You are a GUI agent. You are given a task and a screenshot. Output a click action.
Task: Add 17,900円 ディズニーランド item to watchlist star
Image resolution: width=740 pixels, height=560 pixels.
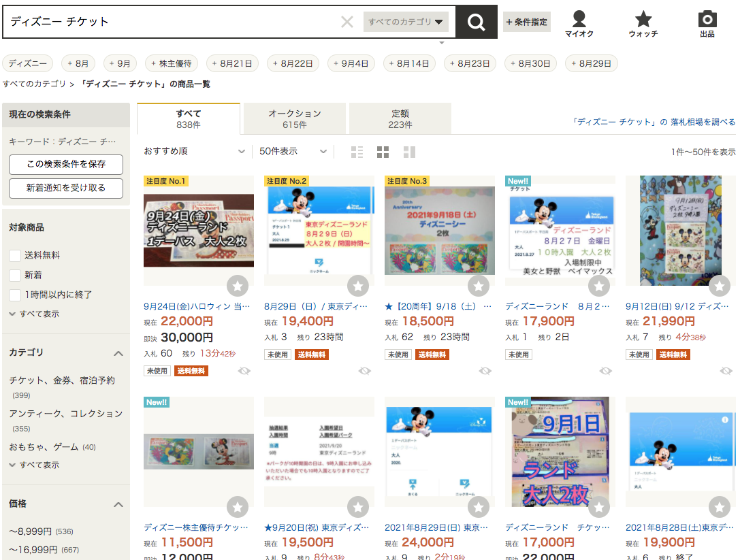point(599,285)
